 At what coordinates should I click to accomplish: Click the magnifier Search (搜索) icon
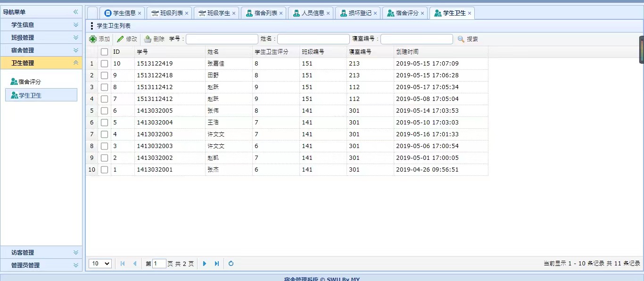(461, 39)
